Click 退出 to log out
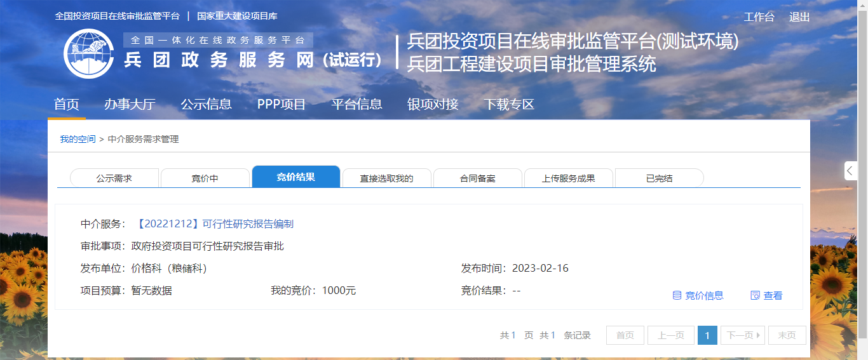This screenshot has height=360, width=868. tap(799, 17)
